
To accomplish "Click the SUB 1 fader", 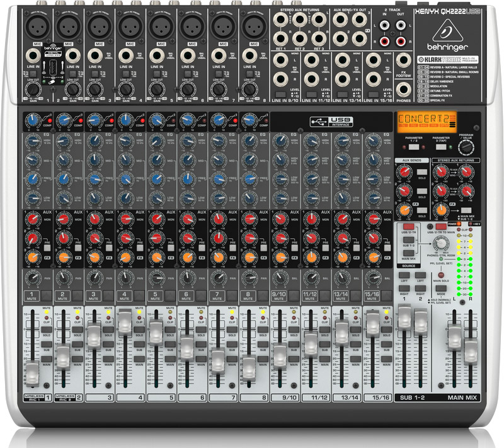I will coord(404,317).
